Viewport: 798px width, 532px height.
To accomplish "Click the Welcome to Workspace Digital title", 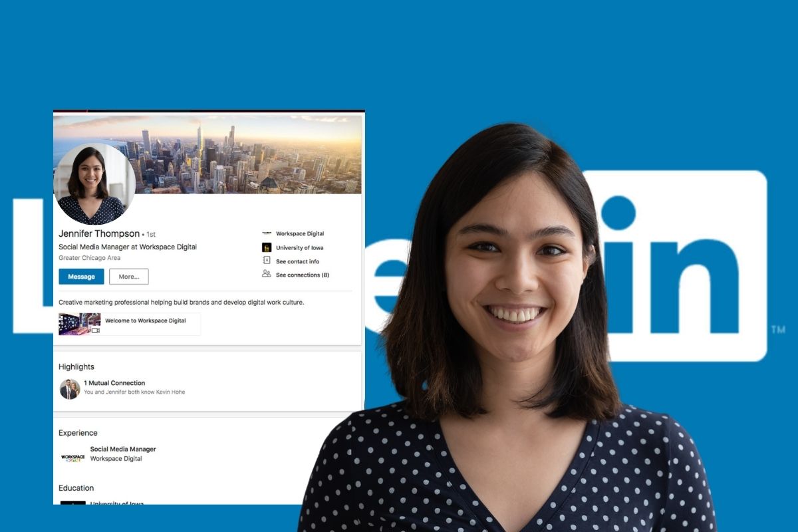I will click(146, 321).
